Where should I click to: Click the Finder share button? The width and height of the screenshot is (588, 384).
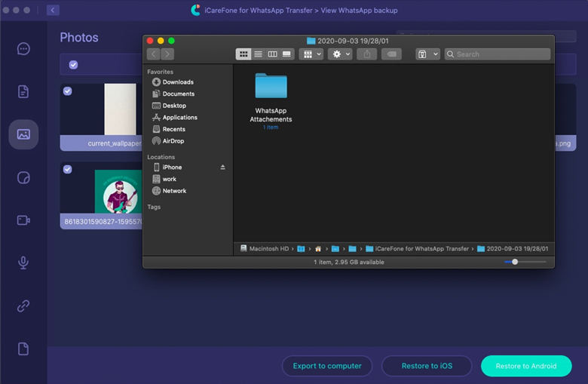coord(367,54)
